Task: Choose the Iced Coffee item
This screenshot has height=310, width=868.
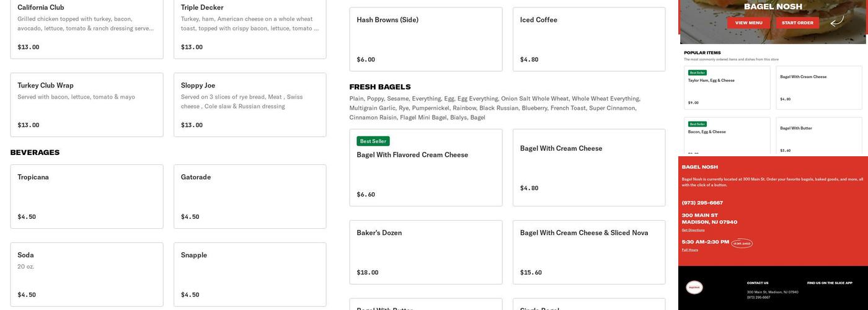Action: coord(589,39)
